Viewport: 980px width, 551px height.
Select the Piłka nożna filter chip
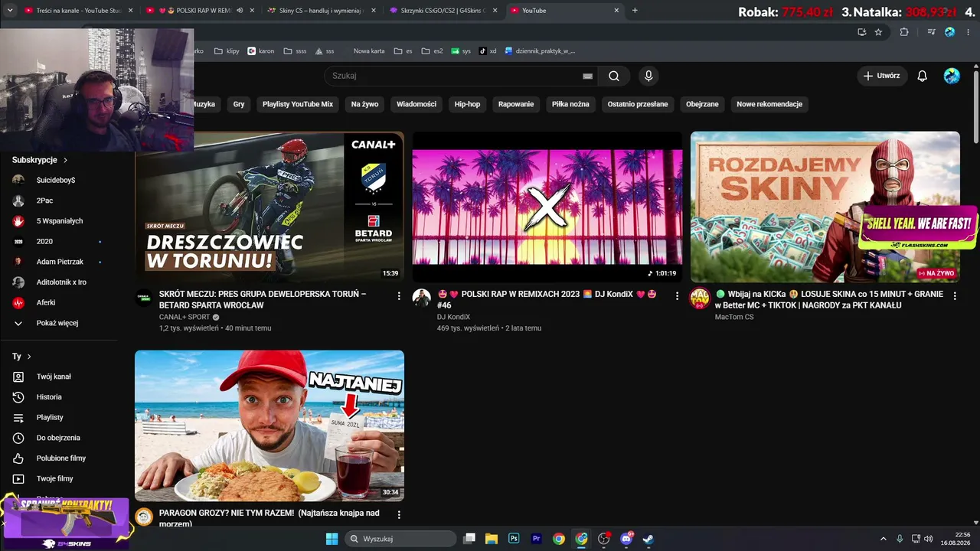tap(570, 104)
